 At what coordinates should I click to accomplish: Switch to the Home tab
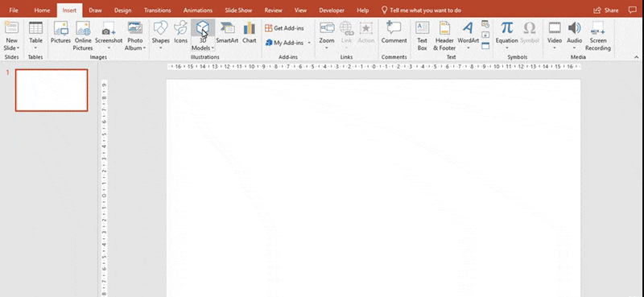click(x=42, y=10)
